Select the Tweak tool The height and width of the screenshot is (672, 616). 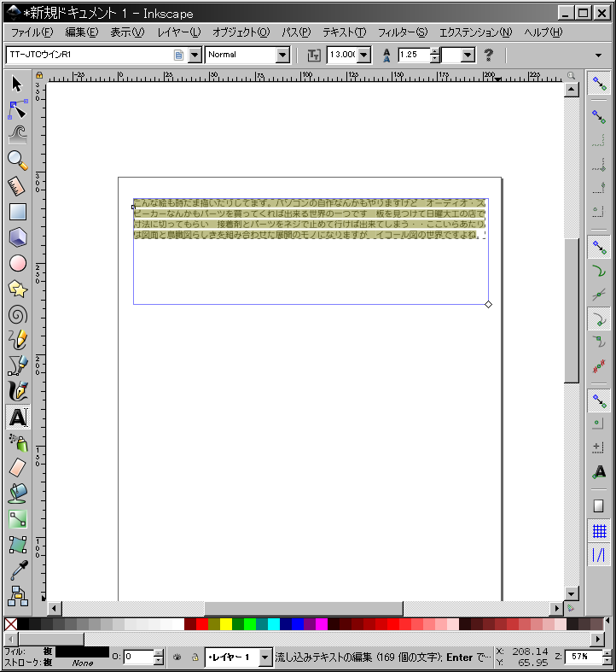pyautogui.click(x=17, y=135)
